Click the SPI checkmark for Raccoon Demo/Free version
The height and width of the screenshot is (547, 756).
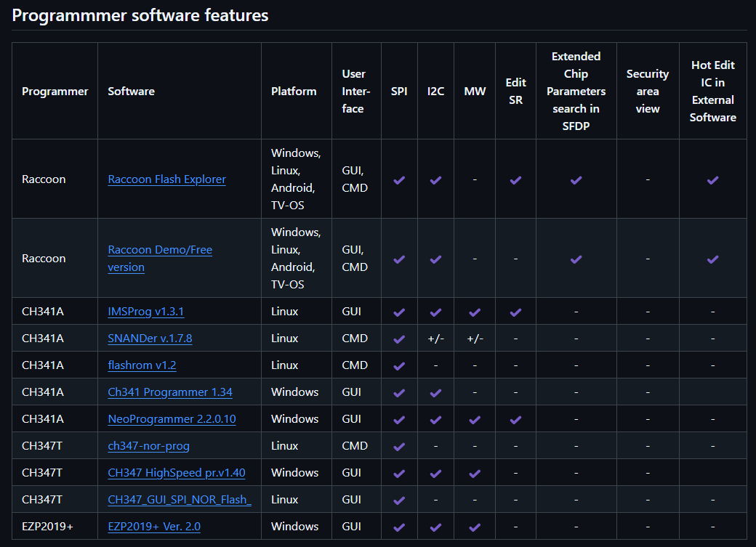pos(399,259)
